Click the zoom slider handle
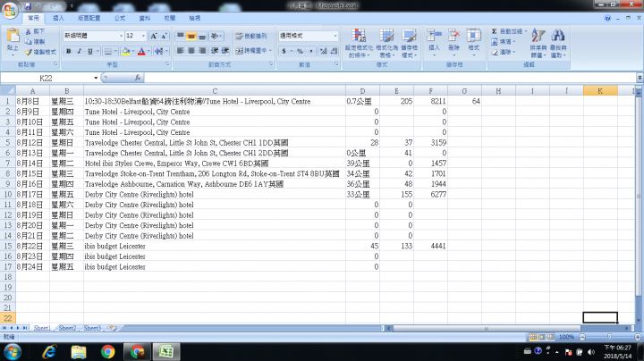Viewport: 644px width, 361px height. pos(609,337)
